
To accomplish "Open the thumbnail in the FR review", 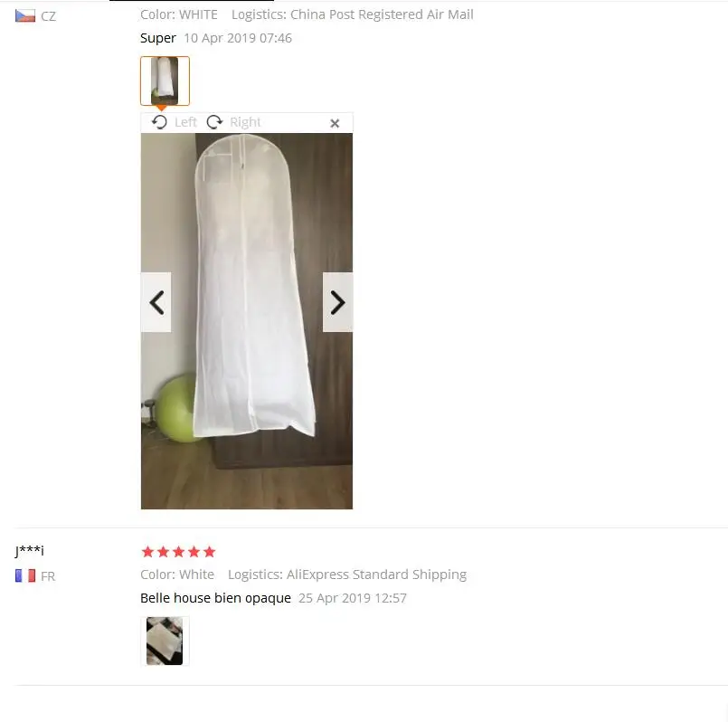I will pyautogui.click(x=165, y=641).
